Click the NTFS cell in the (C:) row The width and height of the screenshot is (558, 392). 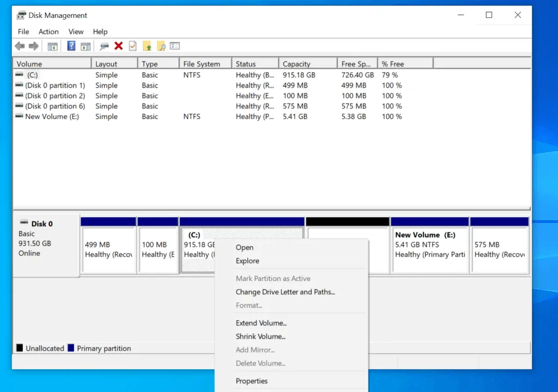point(192,75)
